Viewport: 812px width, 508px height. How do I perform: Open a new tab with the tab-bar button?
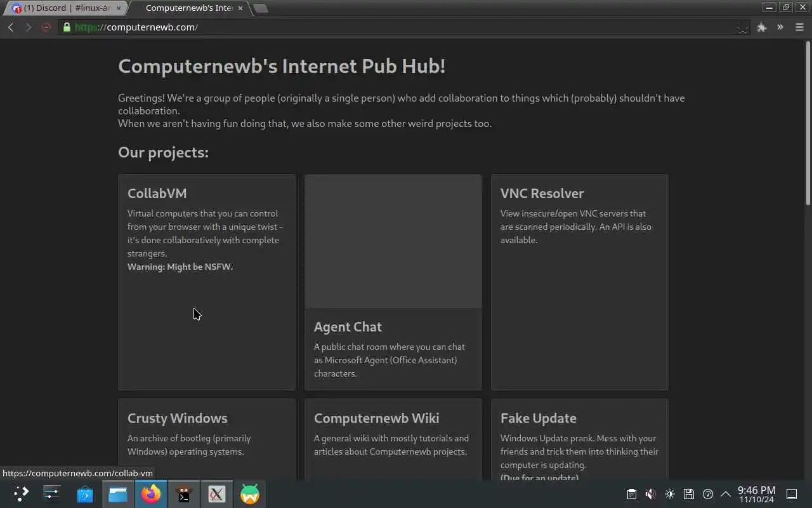[260, 8]
